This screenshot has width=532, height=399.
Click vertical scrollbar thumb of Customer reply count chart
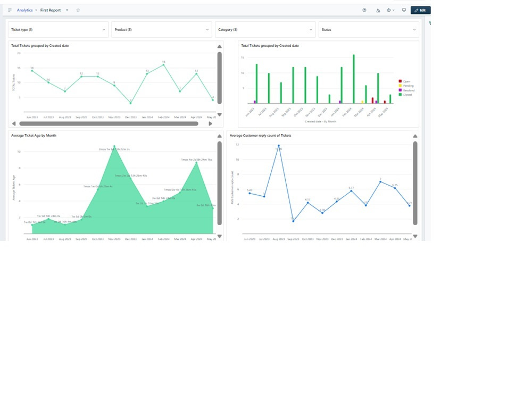click(x=415, y=183)
